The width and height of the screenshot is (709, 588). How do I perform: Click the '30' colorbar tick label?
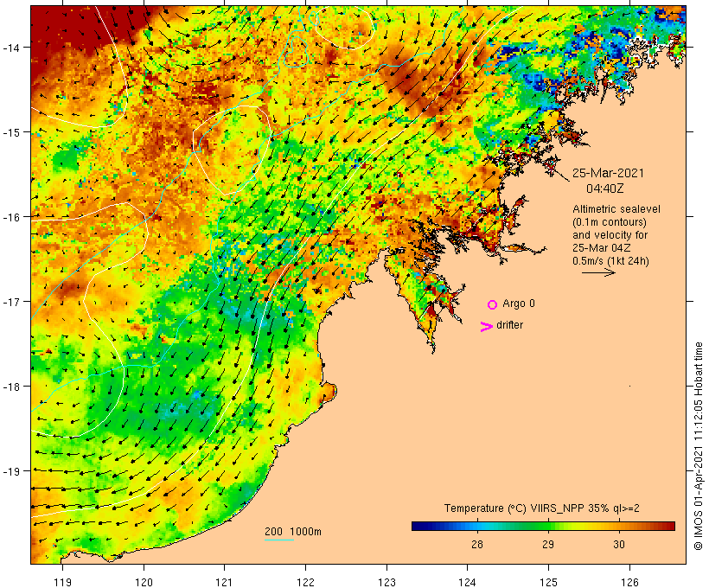click(x=619, y=544)
